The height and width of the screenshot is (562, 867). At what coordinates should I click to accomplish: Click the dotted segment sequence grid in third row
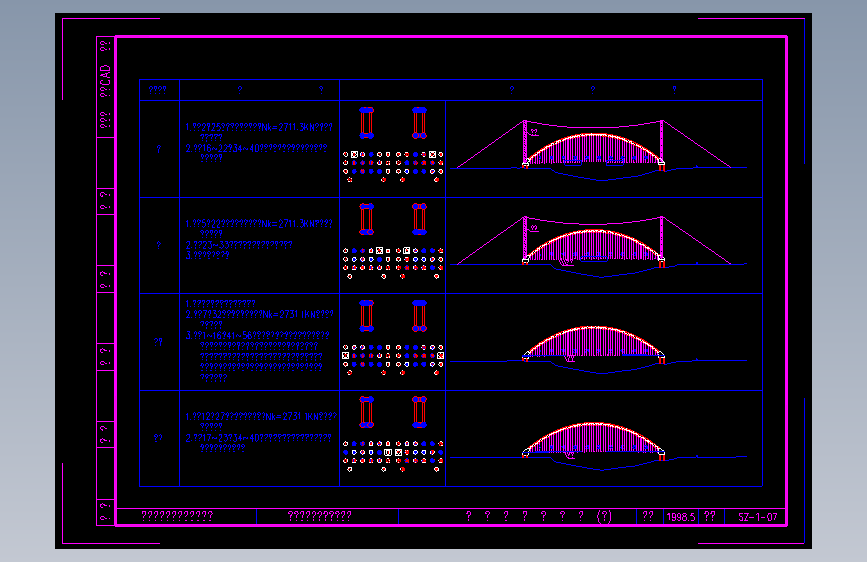[x=393, y=360]
